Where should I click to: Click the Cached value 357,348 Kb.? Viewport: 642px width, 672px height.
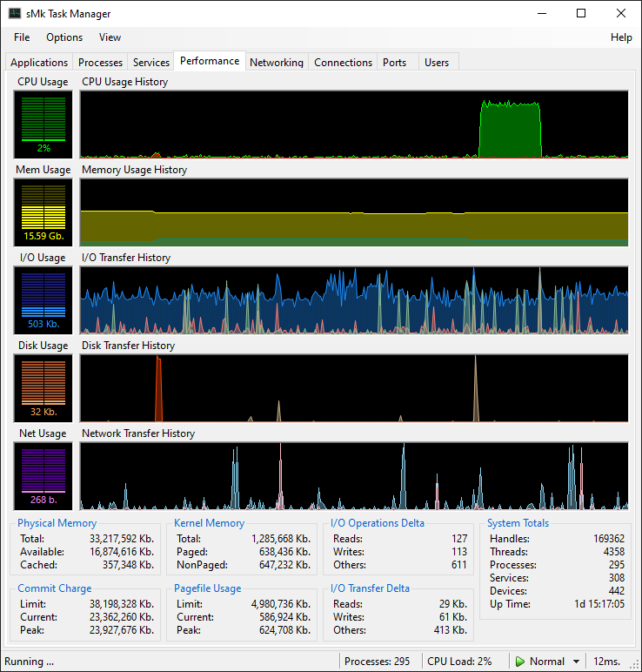click(128, 565)
